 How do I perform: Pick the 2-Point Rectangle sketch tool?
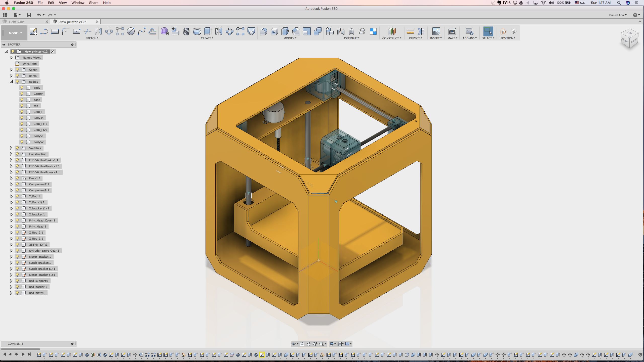click(x=55, y=31)
